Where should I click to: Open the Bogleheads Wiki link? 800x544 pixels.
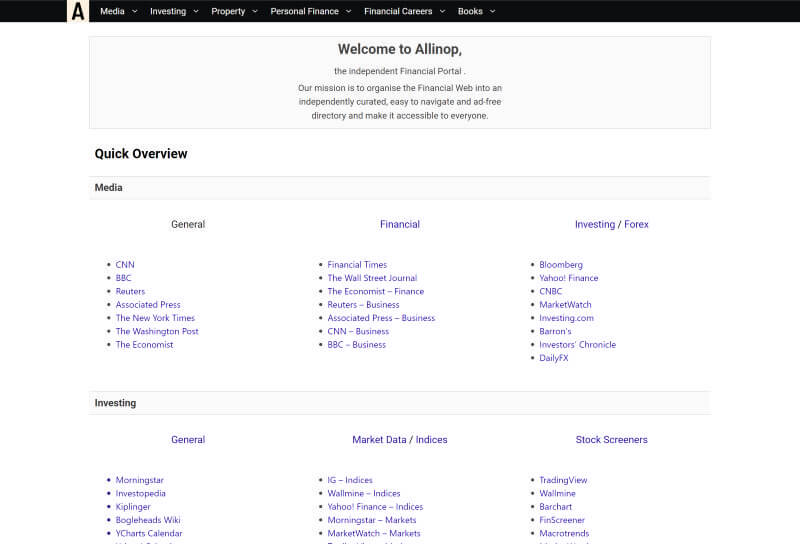click(x=148, y=520)
